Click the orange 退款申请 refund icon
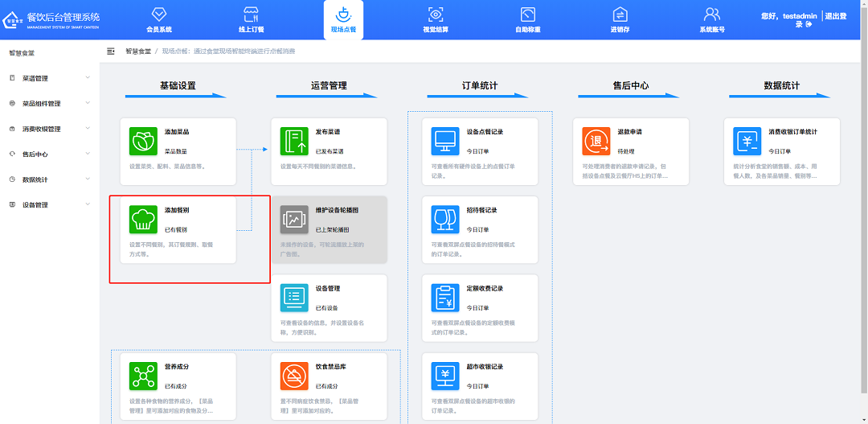Screen dimensions: 868x424 point(596,141)
